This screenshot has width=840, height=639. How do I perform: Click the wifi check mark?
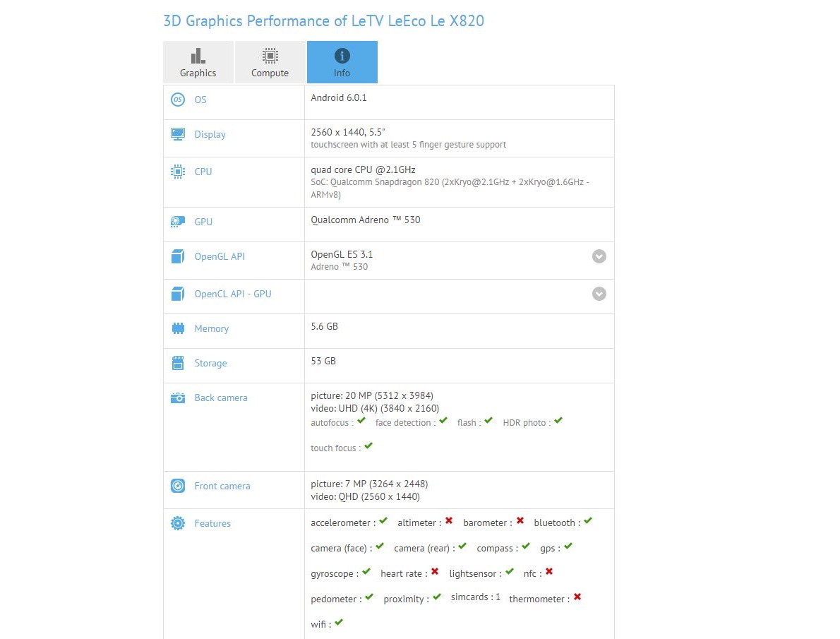(x=339, y=622)
